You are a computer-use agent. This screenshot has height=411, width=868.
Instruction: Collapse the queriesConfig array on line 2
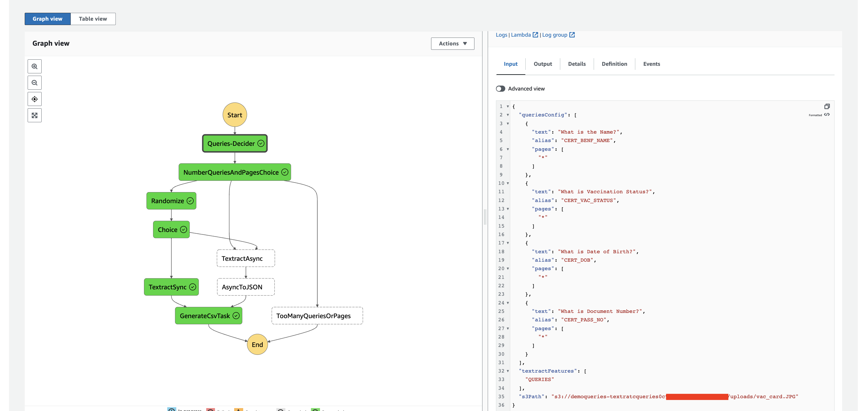pyautogui.click(x=508, y=115)
